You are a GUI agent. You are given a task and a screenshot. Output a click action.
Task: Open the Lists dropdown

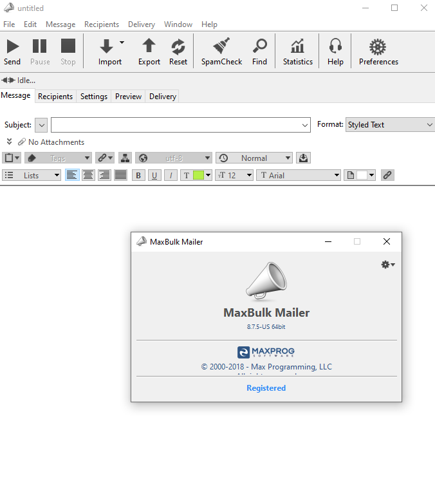(x=32, y=175)
